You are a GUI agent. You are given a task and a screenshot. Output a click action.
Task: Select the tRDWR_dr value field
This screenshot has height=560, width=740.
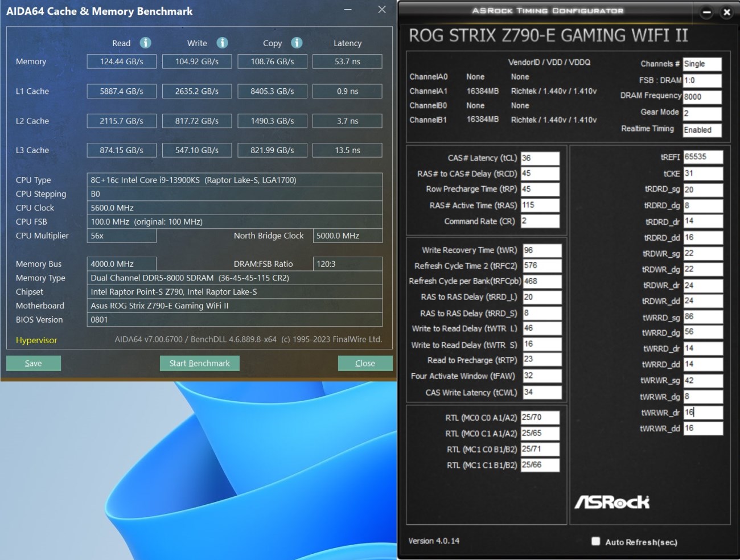(x=703, y=285)
